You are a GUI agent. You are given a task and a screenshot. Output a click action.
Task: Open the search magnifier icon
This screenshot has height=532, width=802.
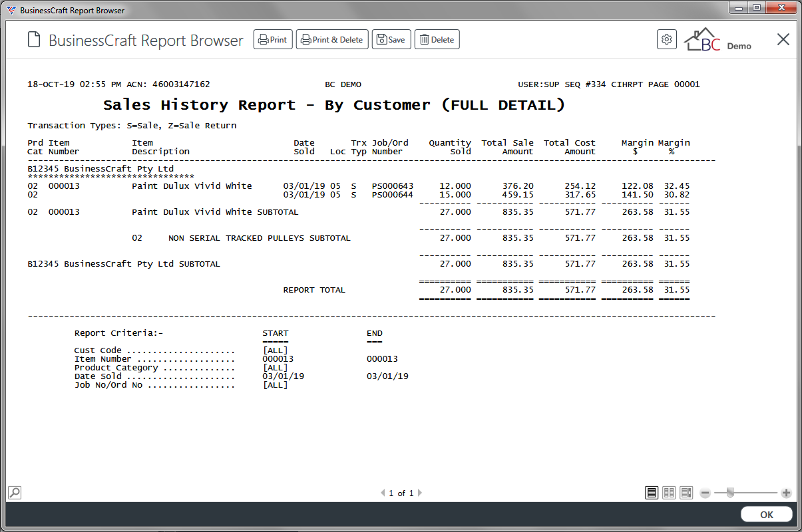tap(14, 493)
